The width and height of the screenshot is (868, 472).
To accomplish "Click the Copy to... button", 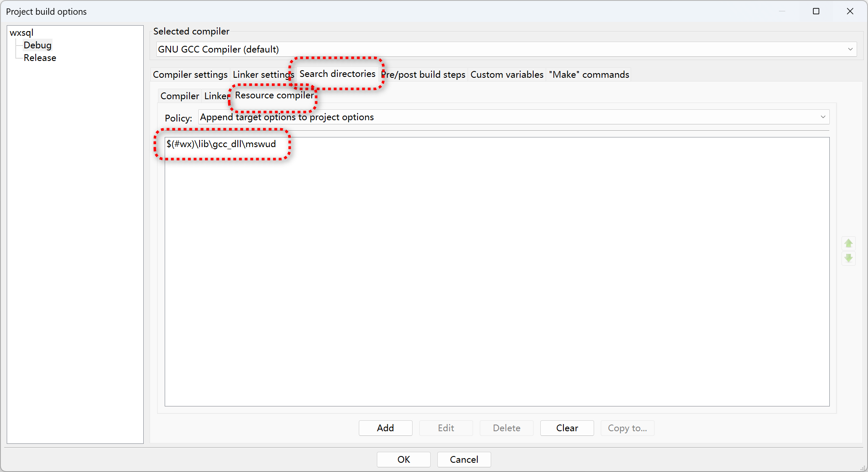I will click(x=627, y=428).
